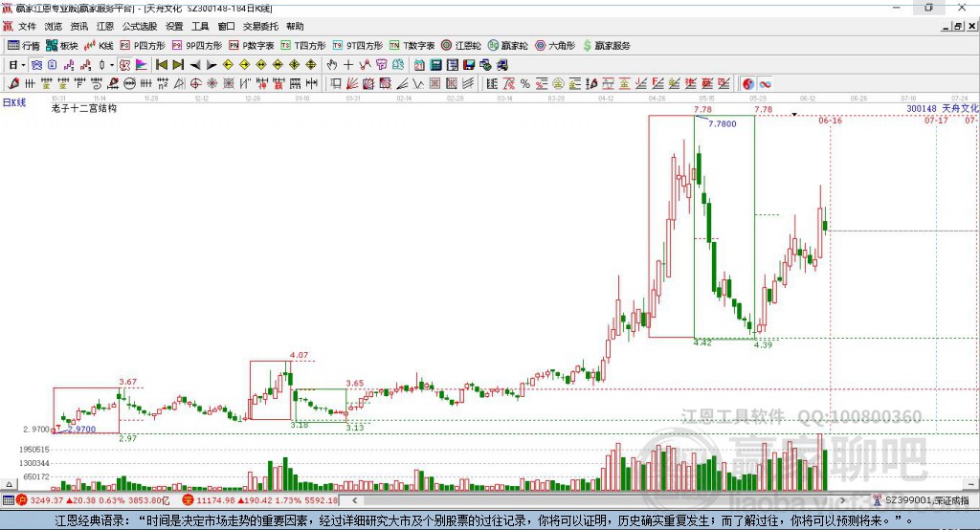
Task: Toggle the red 权 adjustment button
Action: (125, 65)
